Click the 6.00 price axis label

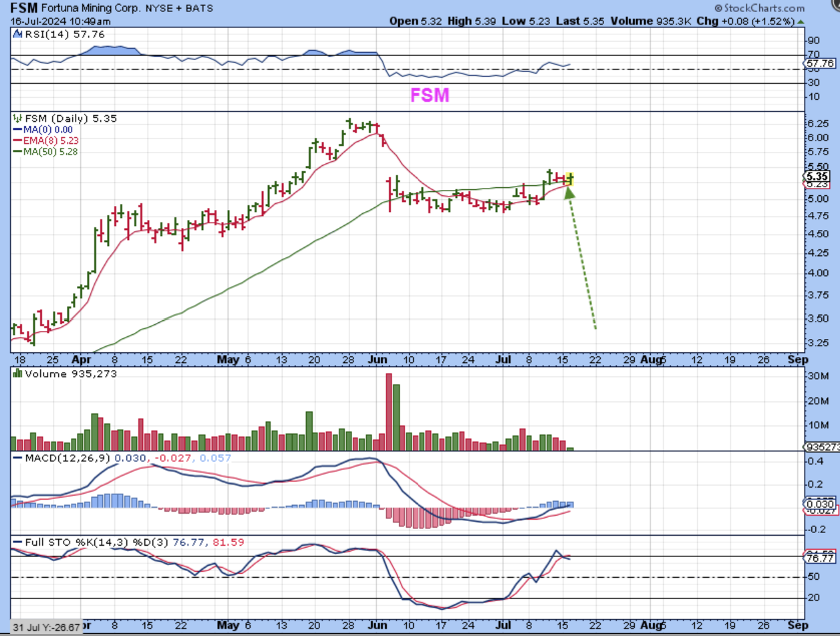tap(818, 138)
